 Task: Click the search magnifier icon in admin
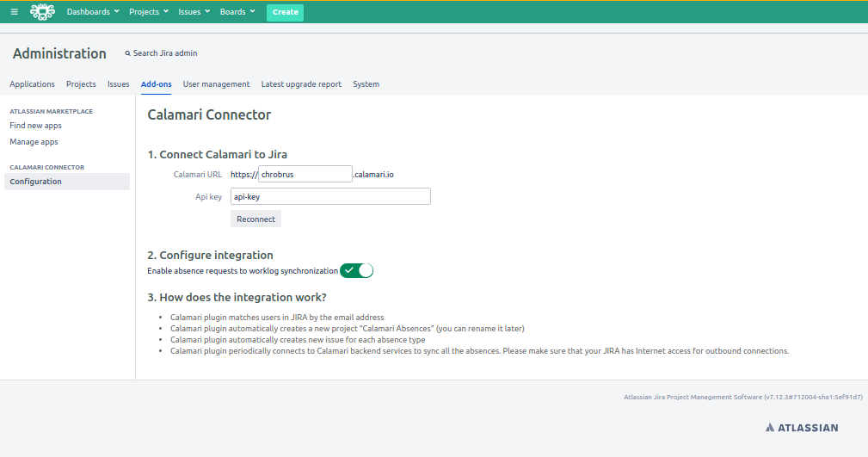click(x=128, y=53)
